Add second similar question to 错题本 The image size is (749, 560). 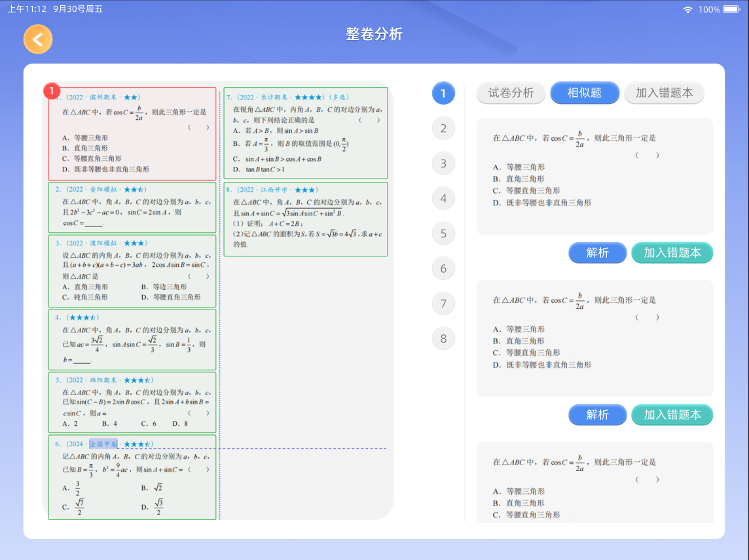tap(672, 415)
